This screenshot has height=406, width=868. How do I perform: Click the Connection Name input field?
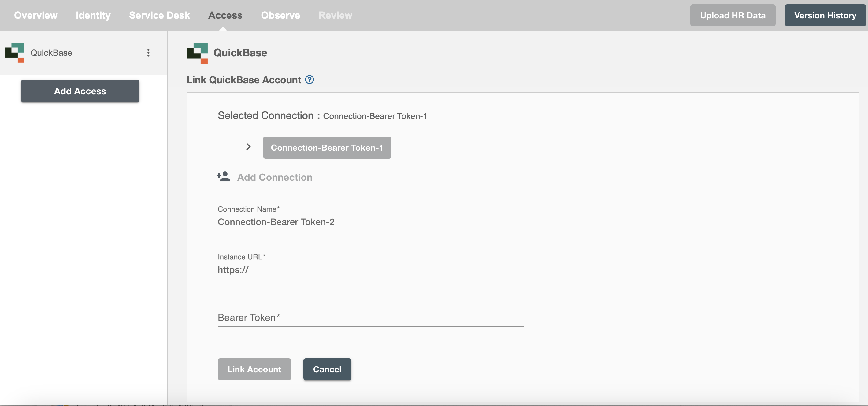click(370, 221)
